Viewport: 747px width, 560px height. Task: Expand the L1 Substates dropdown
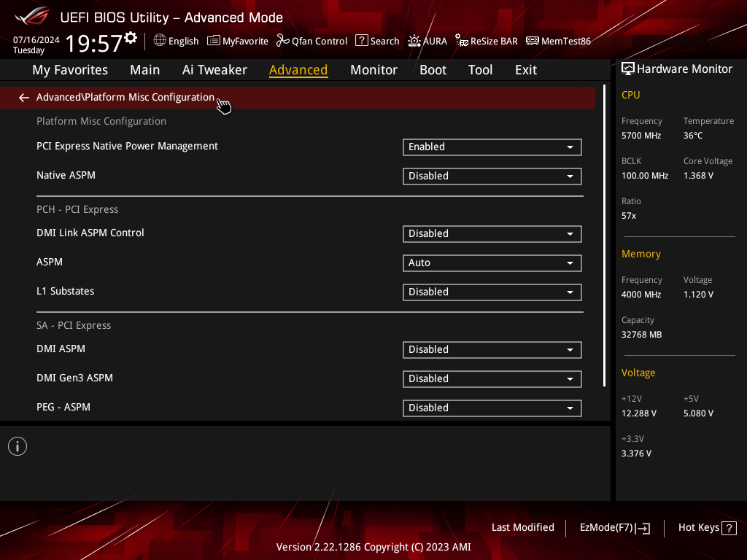coord(492,292)
